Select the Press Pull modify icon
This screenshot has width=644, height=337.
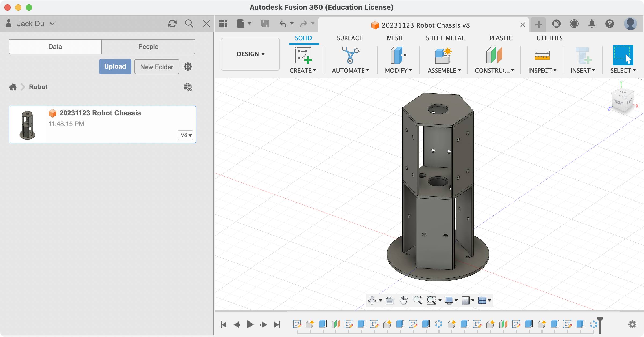398,55
